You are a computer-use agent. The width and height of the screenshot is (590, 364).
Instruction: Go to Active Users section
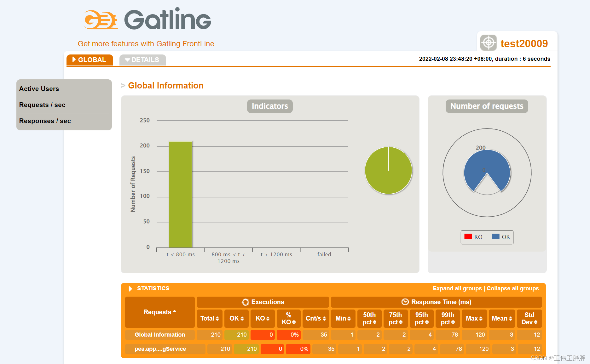[39, 89]
